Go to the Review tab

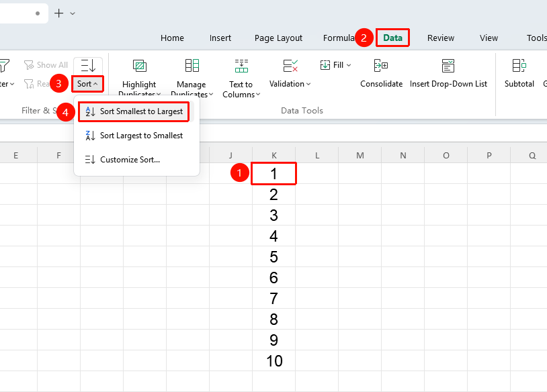click(x=441, y=38)
